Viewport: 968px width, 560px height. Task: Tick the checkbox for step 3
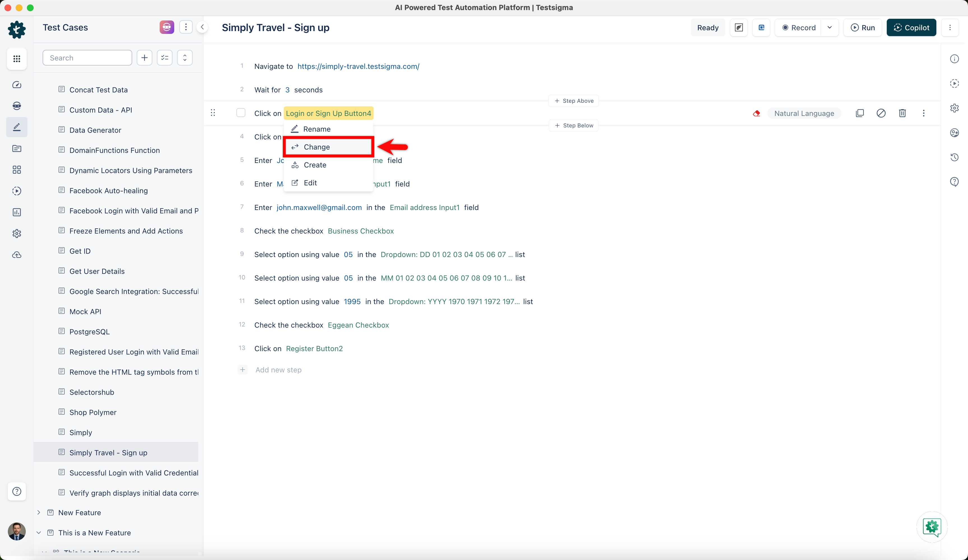241,113
